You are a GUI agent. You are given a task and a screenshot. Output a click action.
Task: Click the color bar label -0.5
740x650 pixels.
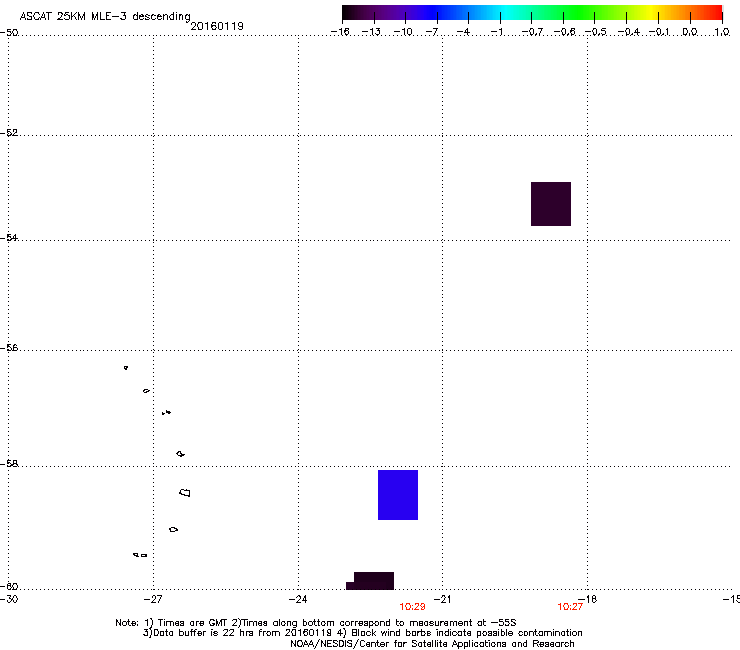(x=596, y=32)
